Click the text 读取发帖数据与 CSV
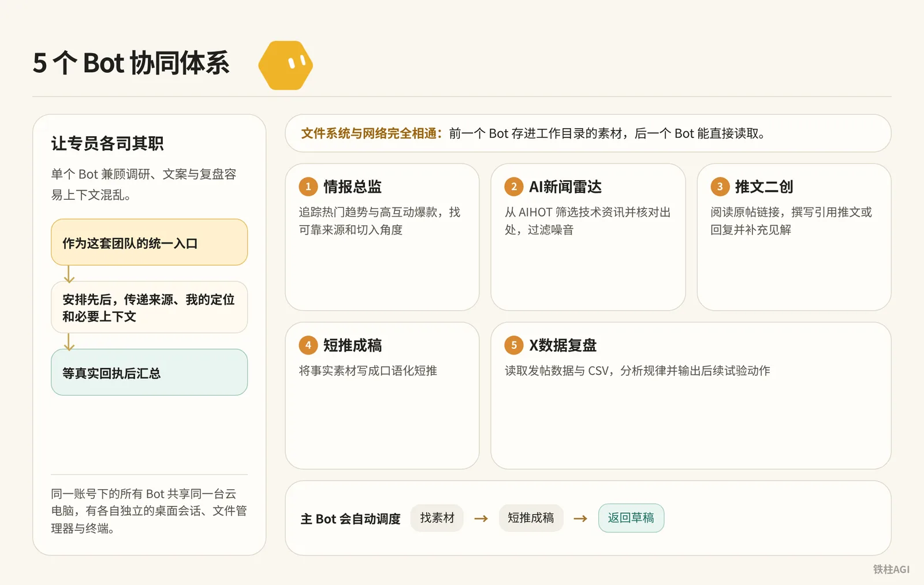The image size is (924, 585). 556,371
